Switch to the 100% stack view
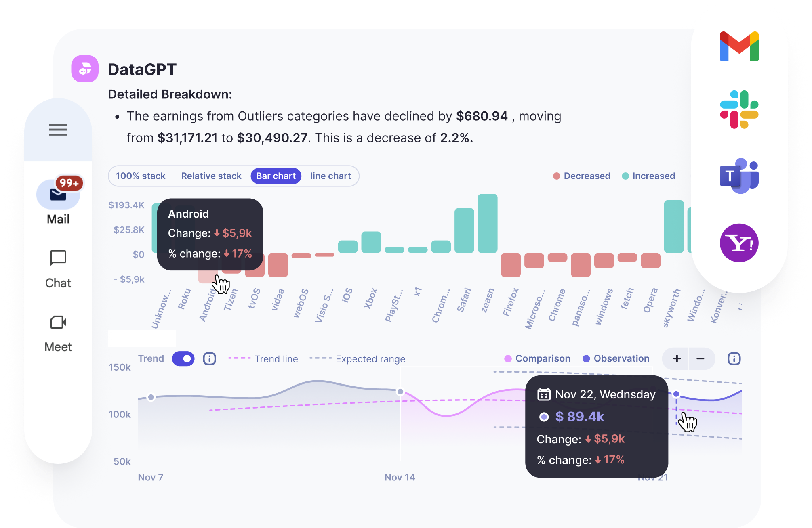 click(140, 176)
